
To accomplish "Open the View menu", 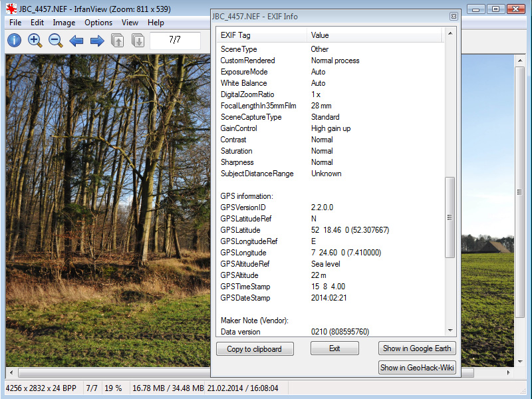I will 130,23.
